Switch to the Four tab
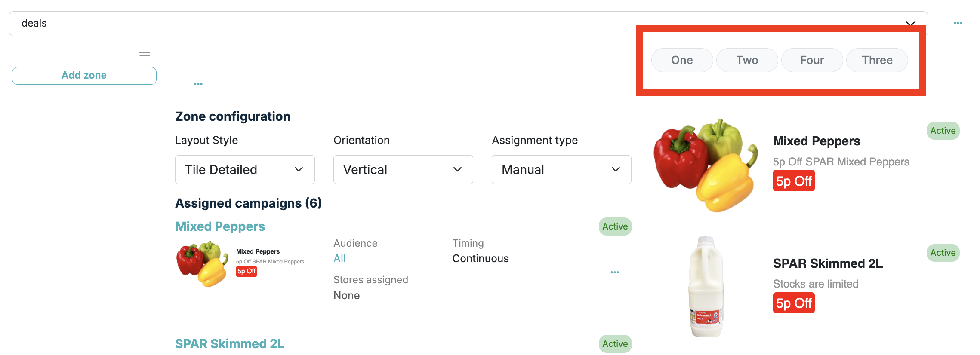The image size is (980, 355). (812, 60)
